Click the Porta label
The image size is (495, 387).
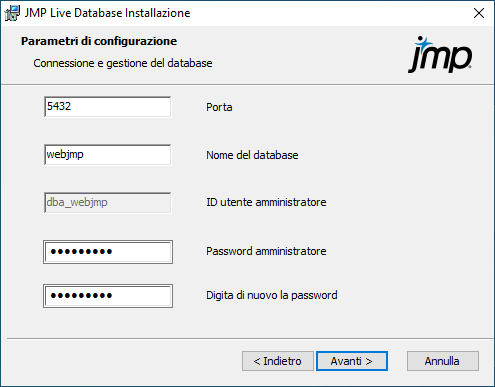(x=219, y=107)
